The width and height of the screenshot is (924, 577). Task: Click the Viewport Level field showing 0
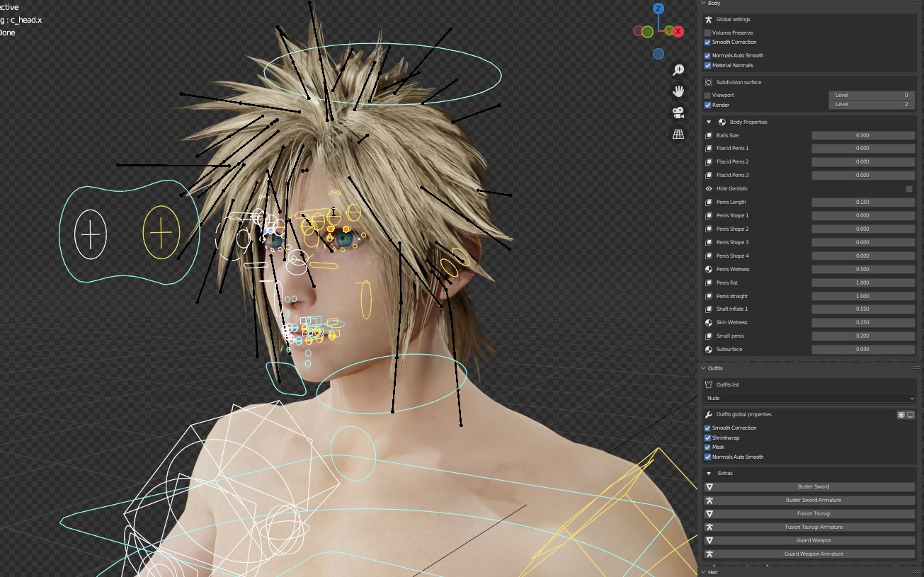pyautogui.click(x=872, y=95)
